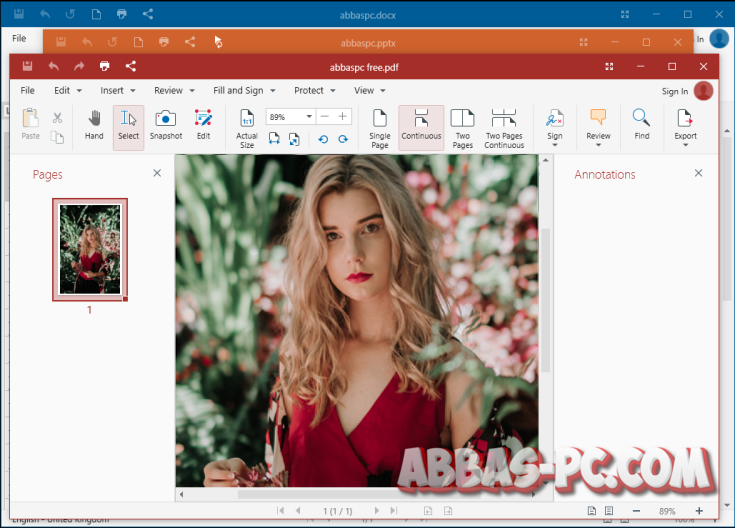Close the Pages panel
The width and height of the screenshot is (735, 528).
pyautogui.click(x=157, y=173)
